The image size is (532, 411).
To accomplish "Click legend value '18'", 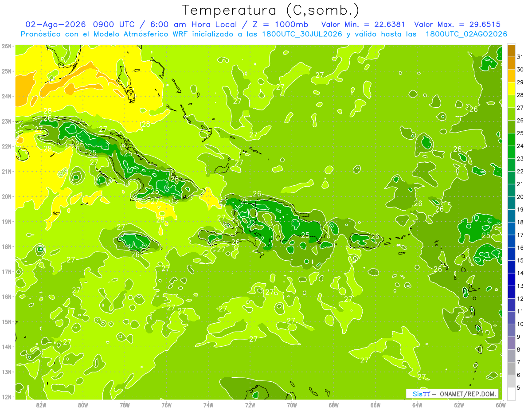I will [x=520, y=222].
